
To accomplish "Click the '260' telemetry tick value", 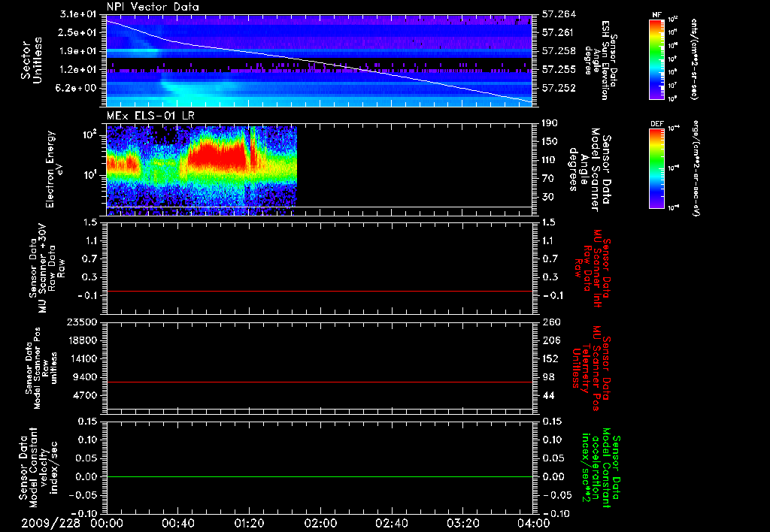I will [x=551, y=322].
